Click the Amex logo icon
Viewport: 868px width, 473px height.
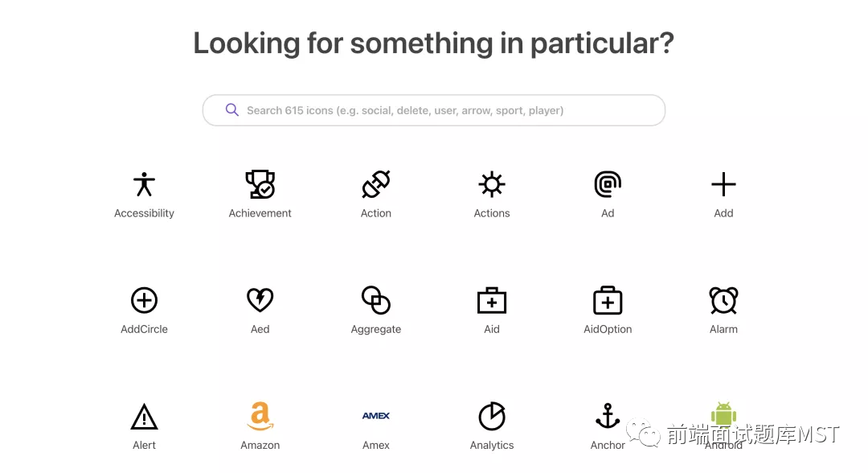(376, 417)
